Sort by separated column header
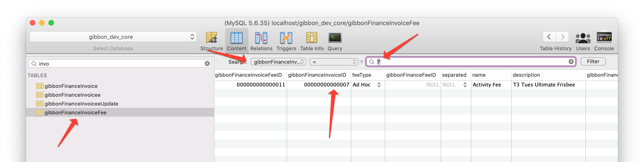 [x=456, y=75]
